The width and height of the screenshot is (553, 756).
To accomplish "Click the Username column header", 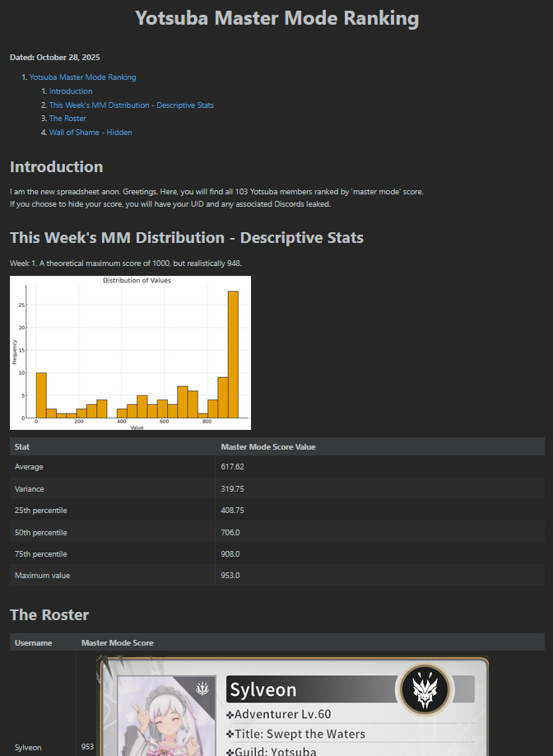I will point(33,642).
